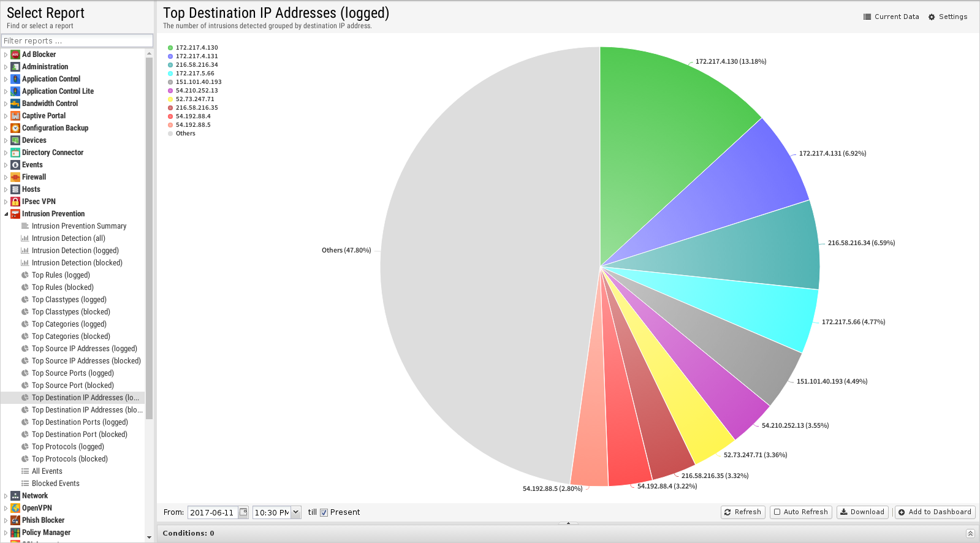Click the Events icon
This screenshot has height=543, width=980.
click(15, 165)
